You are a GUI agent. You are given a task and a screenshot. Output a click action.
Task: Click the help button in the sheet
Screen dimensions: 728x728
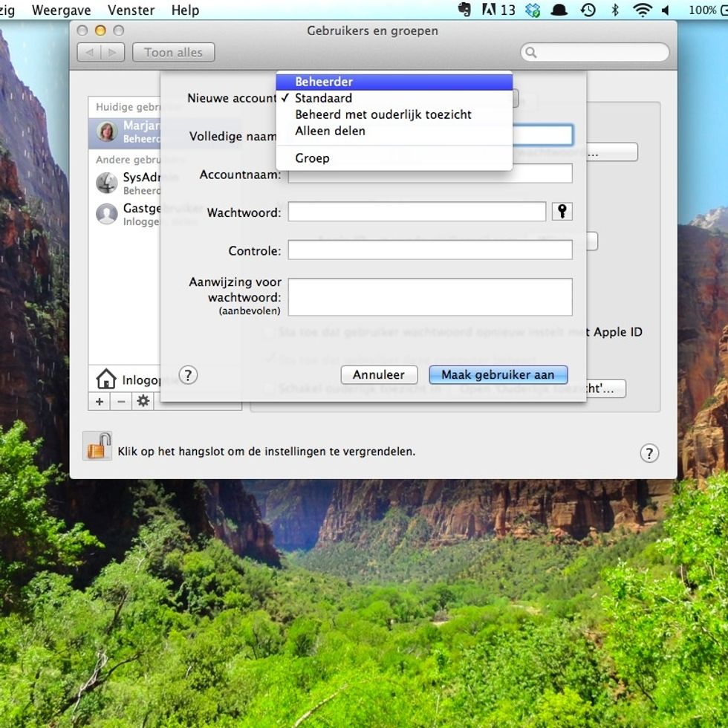[x=188, y=375]
